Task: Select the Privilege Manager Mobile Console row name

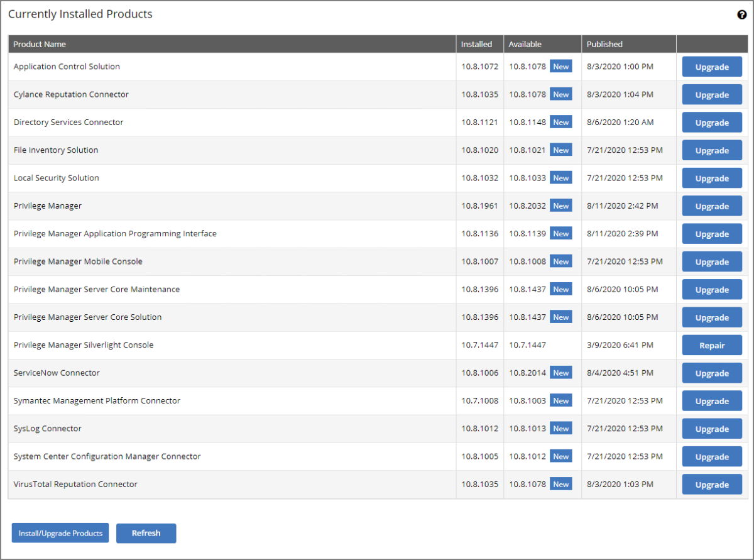Action: [78, 261]
